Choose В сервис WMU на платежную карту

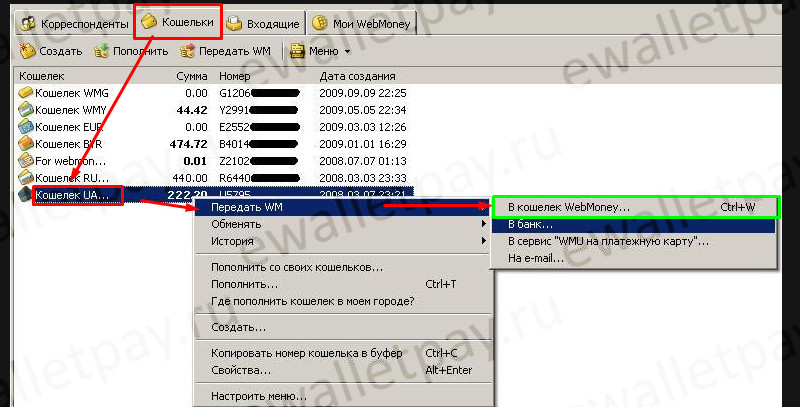click(x=634, y=241)
